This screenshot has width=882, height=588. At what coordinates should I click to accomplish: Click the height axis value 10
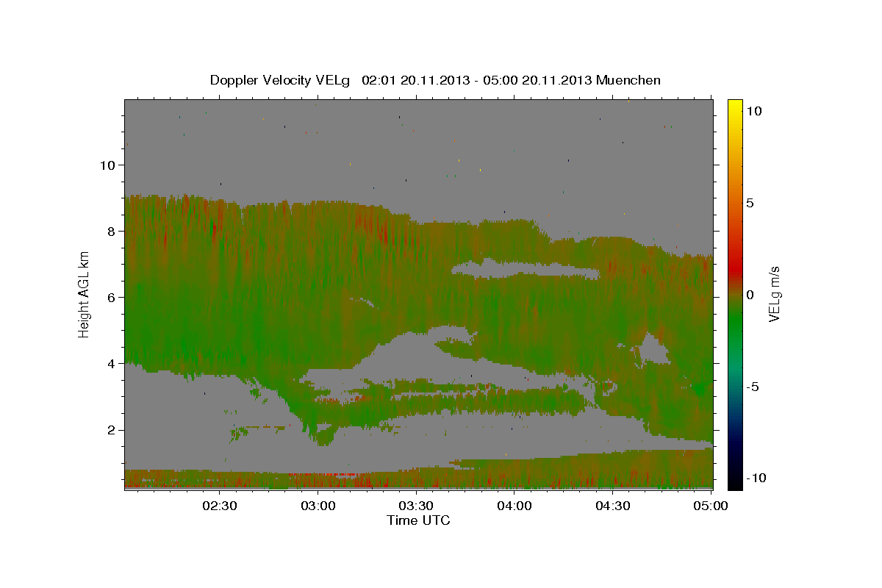pyautogui.click(x=107, y=165)
